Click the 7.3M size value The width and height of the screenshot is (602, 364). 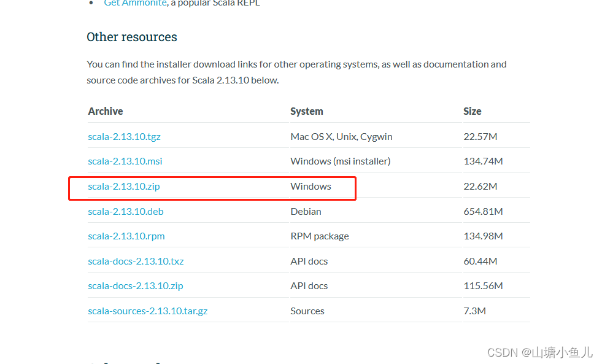(474, 311)
